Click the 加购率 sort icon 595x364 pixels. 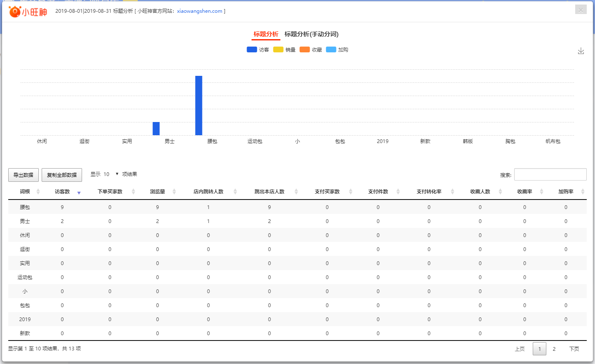tap(582, 191)
